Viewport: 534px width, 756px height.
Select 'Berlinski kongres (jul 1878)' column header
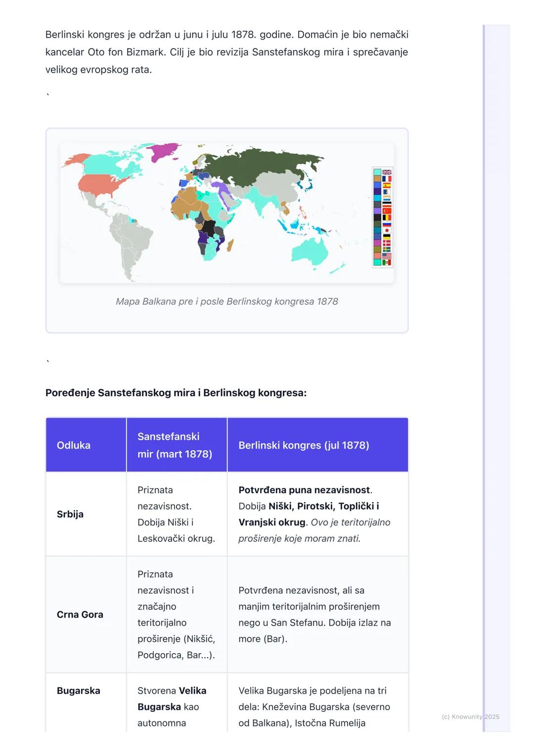coord(304,445)
